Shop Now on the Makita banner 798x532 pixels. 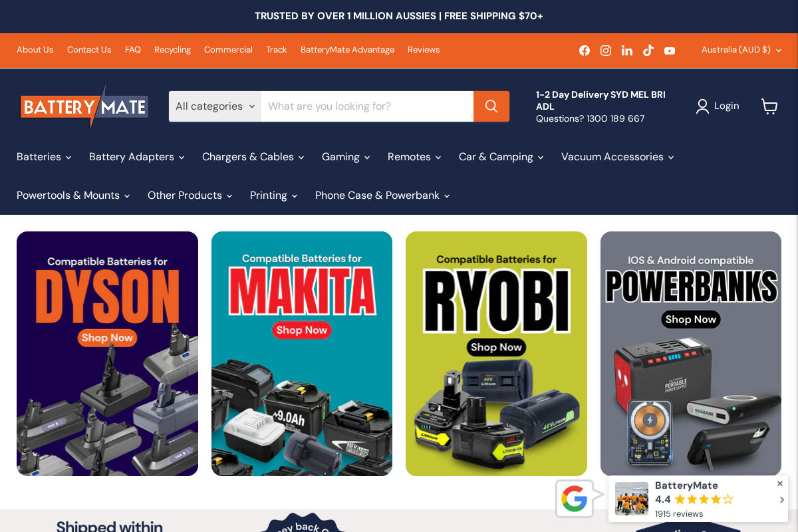pos(302,330)
